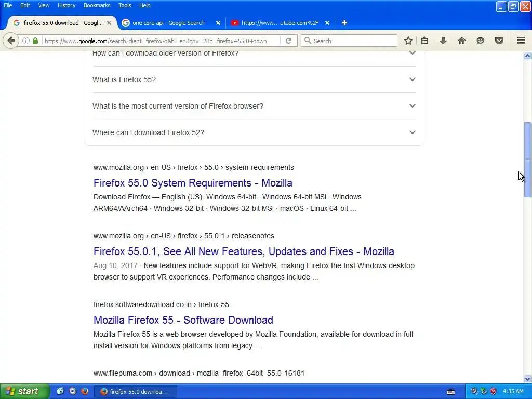Click the scrollbar down arrow
Image resolution: width=532 pixels, height=399 pixels.
tap(527, 379)
